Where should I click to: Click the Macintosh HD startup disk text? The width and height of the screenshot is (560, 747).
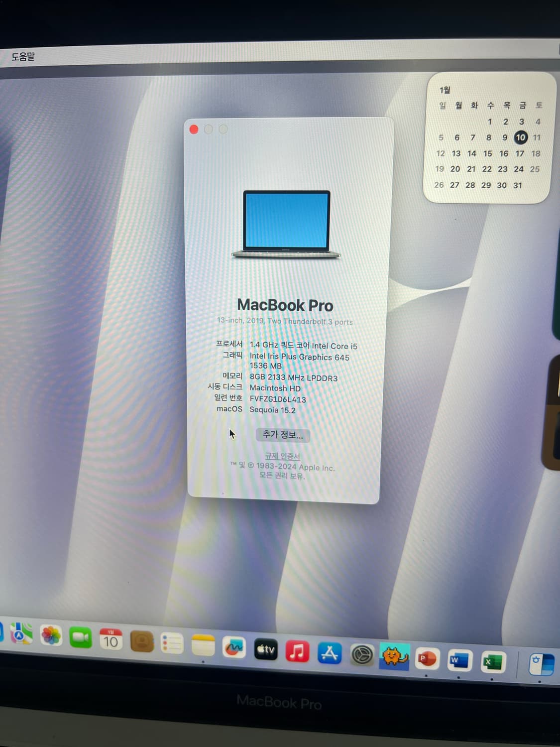click(275, 388)
